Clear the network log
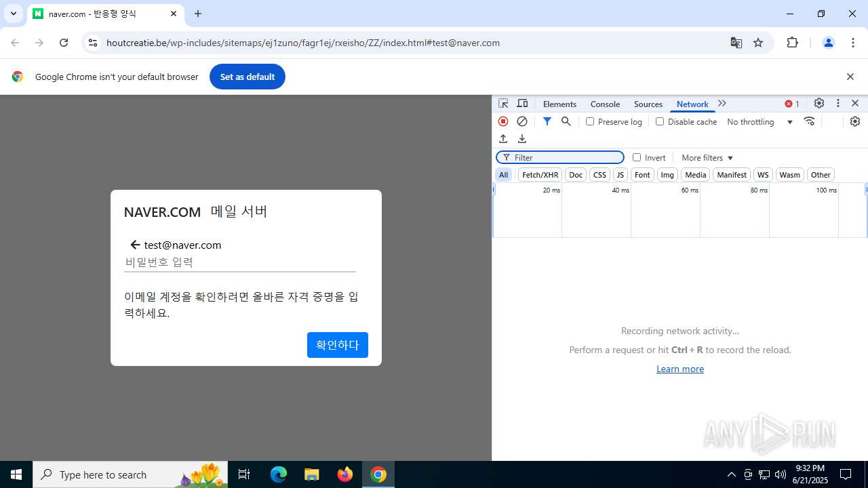 coord(522,121)
